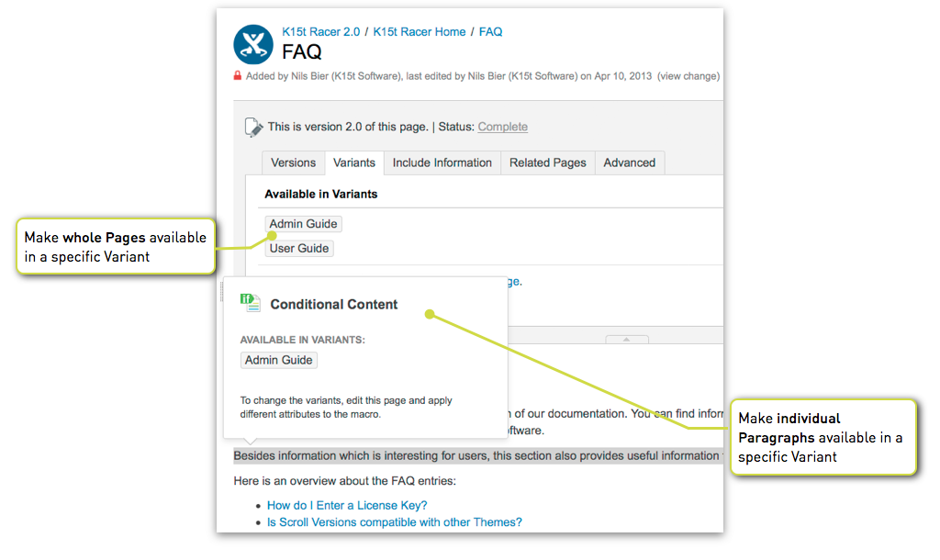940x560 pixels.
Task: Select the User Guide variant label
Action: 299,248
